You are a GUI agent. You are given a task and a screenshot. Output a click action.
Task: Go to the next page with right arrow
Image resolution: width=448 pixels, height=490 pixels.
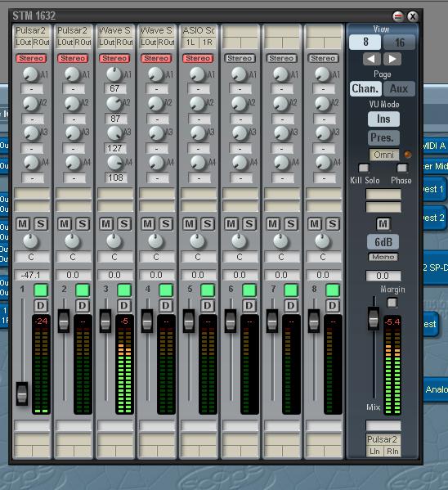pos(392,59)
